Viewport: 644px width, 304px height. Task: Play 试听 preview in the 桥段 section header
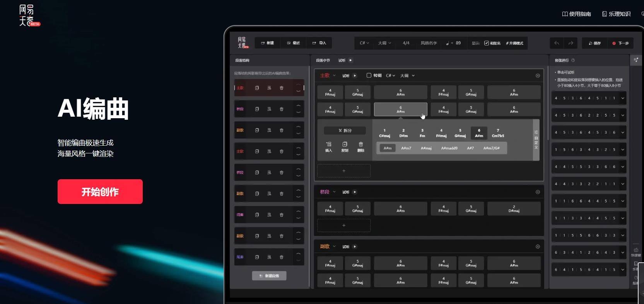355,192
